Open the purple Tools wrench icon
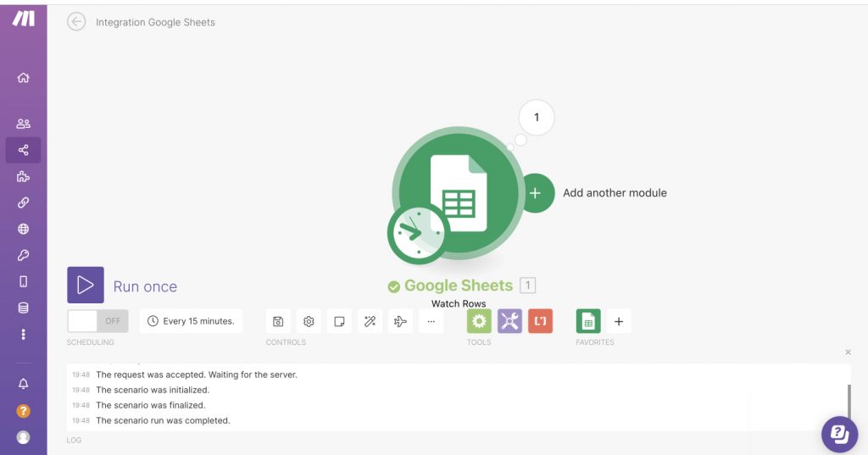Image resolution: width=868 pixels, height=455 pixels. [x=509, y=321]
